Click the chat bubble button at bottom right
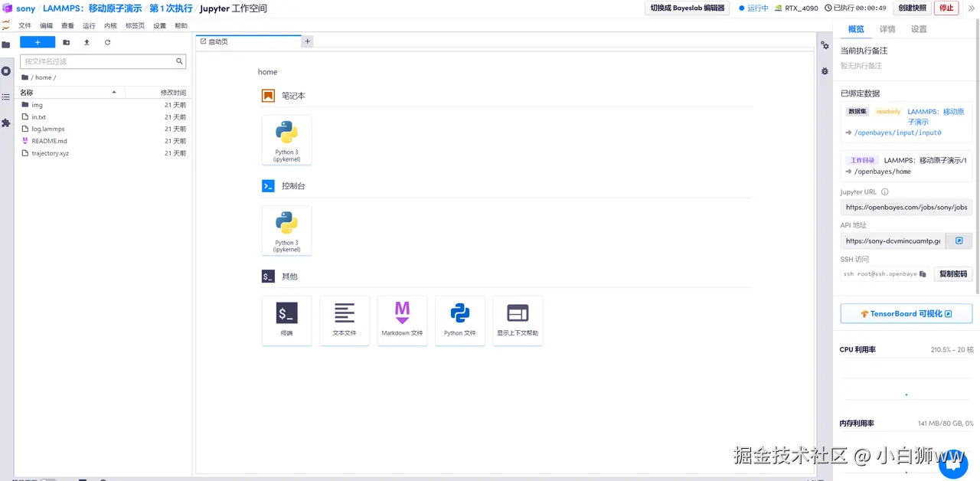The width and height of the screenshot is (980, 481). 952,463
